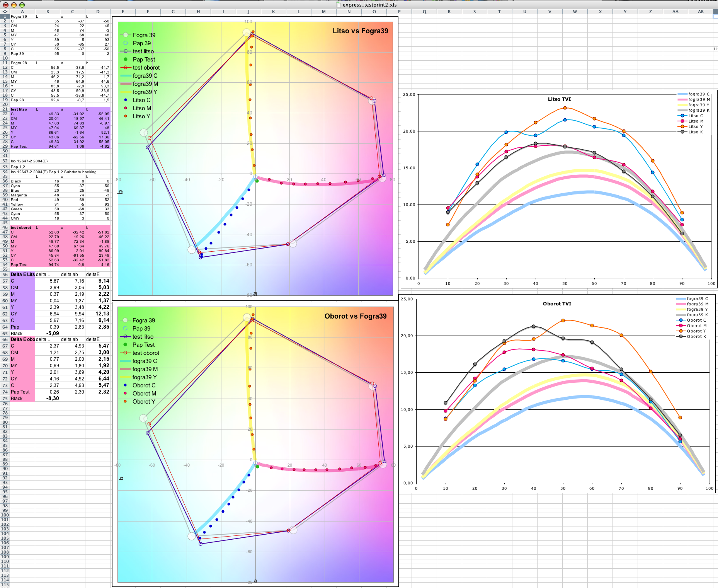Click the 'Oborot vs Fogra39' chart title
718x588 pixels.
click(355, 316)
